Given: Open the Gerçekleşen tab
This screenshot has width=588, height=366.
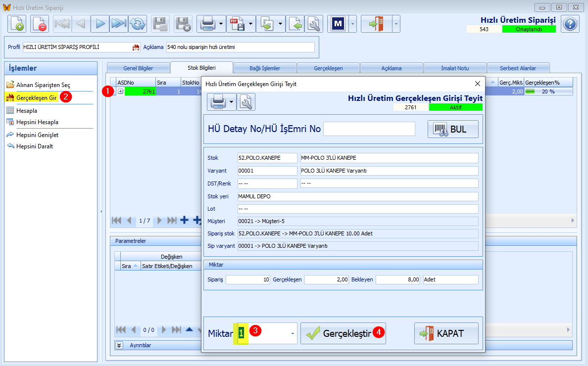Looking at the screenshot, I should pyautogui.click(x=328, y=68).
